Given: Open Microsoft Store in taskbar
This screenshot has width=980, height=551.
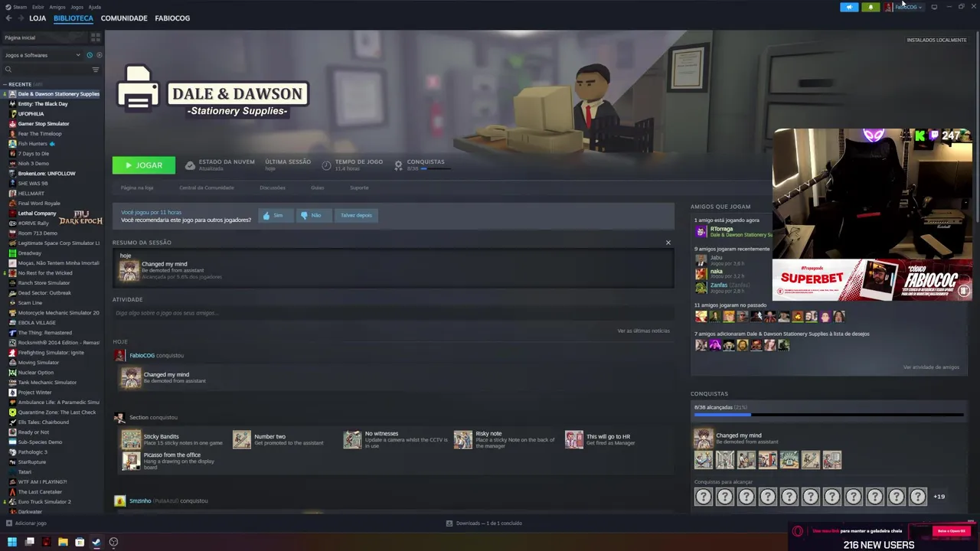Looking at the screenshot, I should click(x=80, y=542).
